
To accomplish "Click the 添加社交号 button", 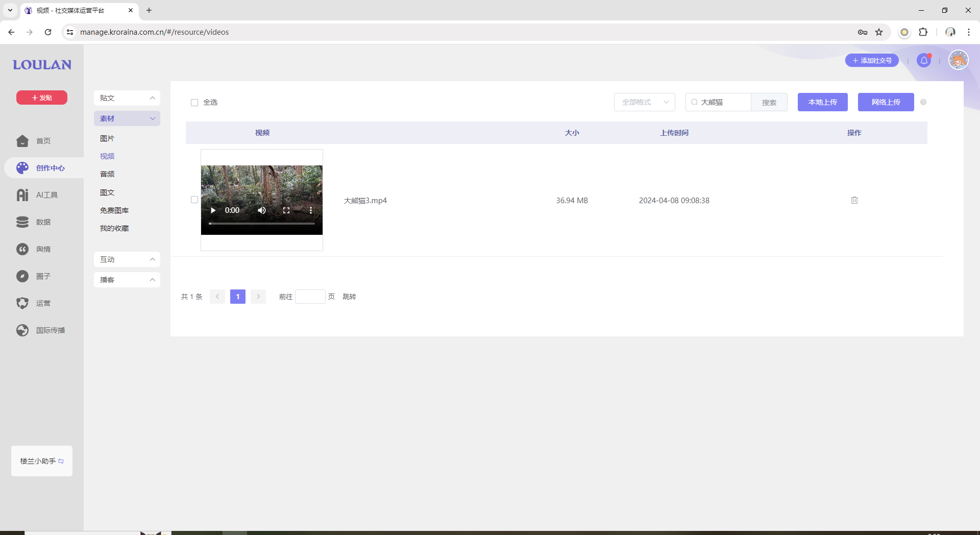I will 872,60.
